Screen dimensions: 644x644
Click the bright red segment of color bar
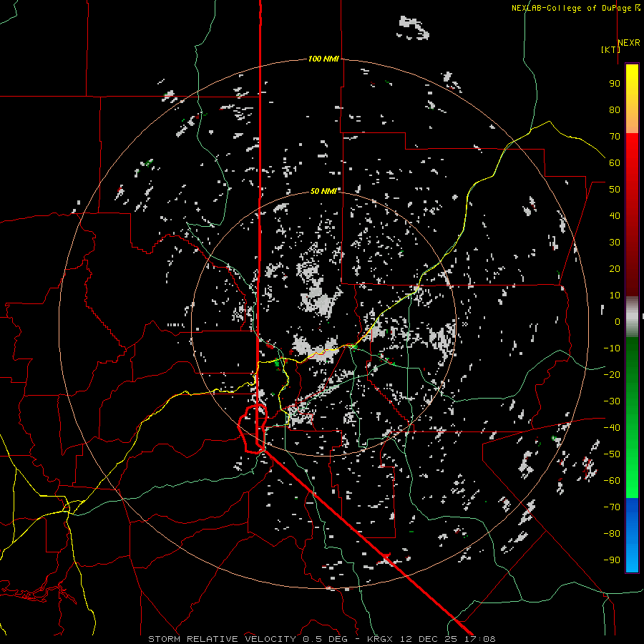(632, 150)
